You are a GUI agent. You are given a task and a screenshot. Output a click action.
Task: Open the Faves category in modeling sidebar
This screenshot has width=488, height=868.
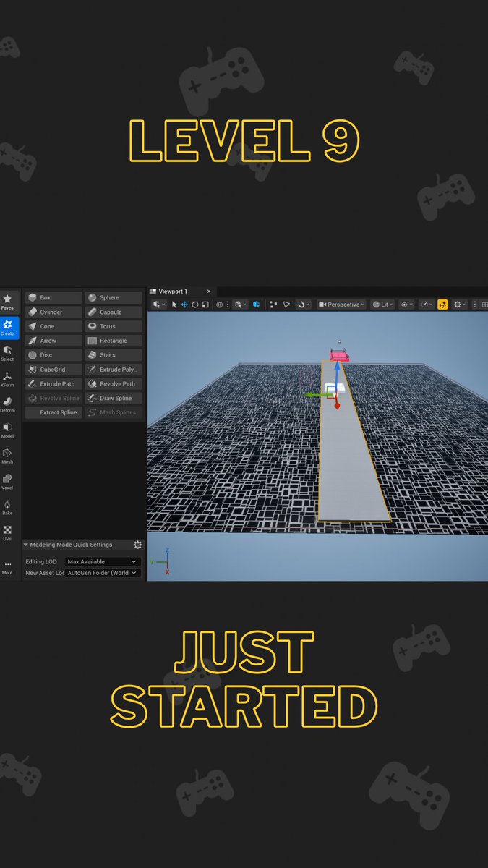tap(7, 302)
